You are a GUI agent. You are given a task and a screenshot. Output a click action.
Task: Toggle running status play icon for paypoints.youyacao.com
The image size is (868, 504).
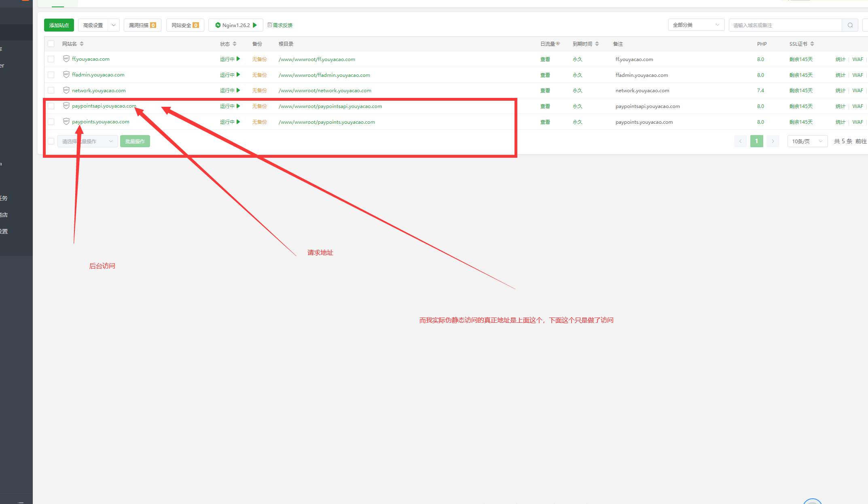(238, 121)
